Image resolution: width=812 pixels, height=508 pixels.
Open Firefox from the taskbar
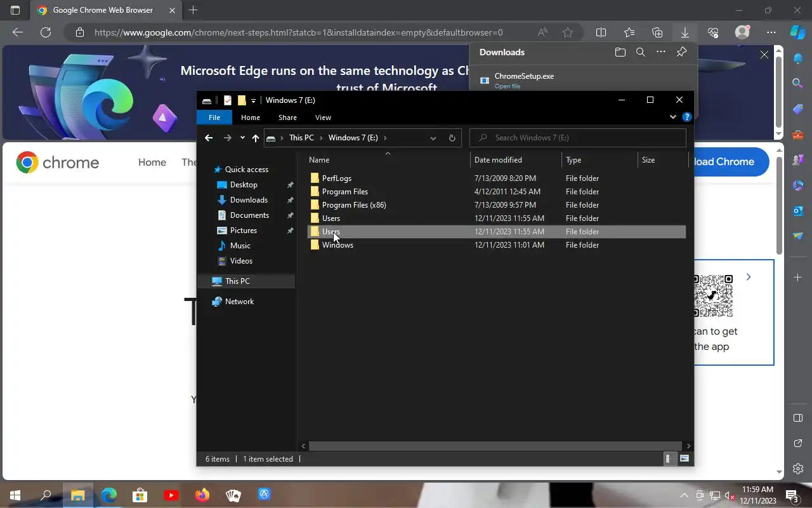[202, 495]
